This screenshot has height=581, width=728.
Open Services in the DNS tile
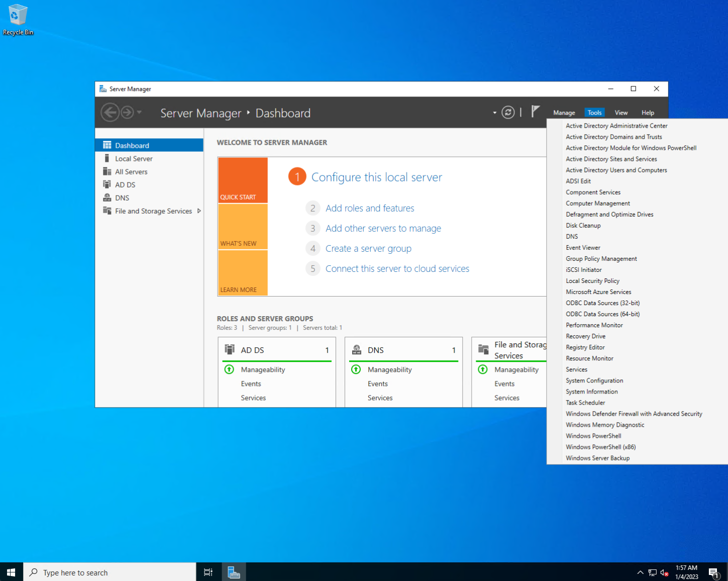tap(380, 398)
